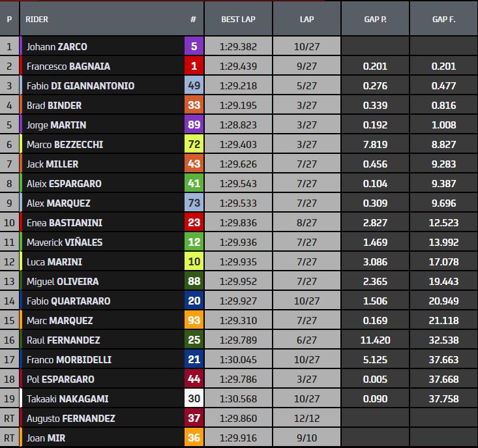Sort by the BEST LAP column header

tap(238, 19)
